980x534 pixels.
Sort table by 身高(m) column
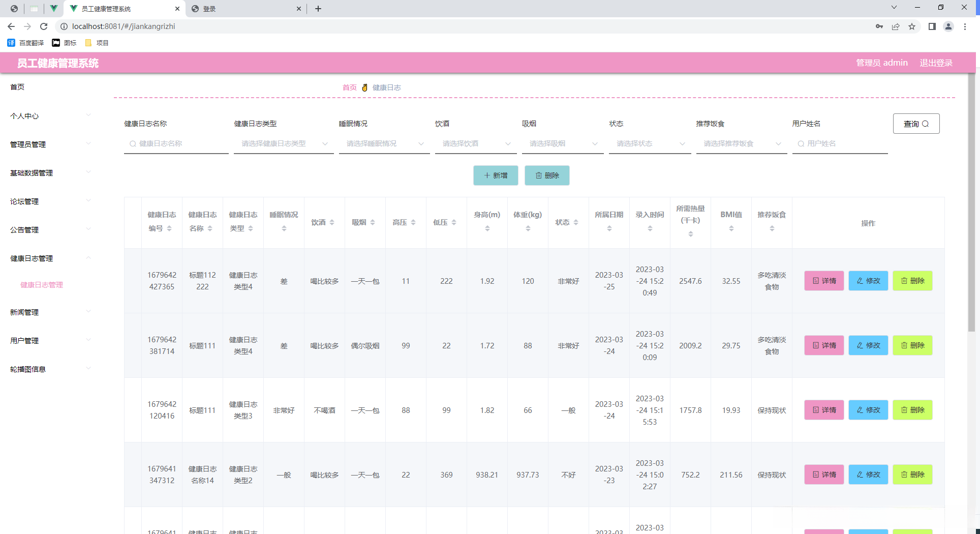(487, 228)
